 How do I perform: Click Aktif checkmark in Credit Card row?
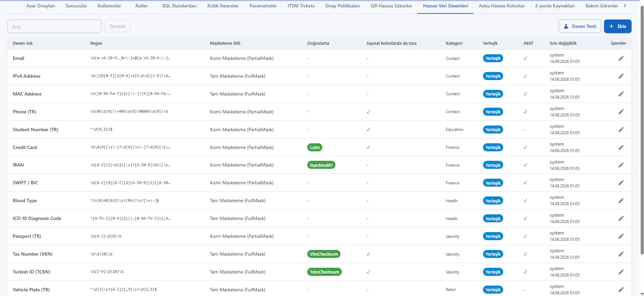tap(525, 147)
